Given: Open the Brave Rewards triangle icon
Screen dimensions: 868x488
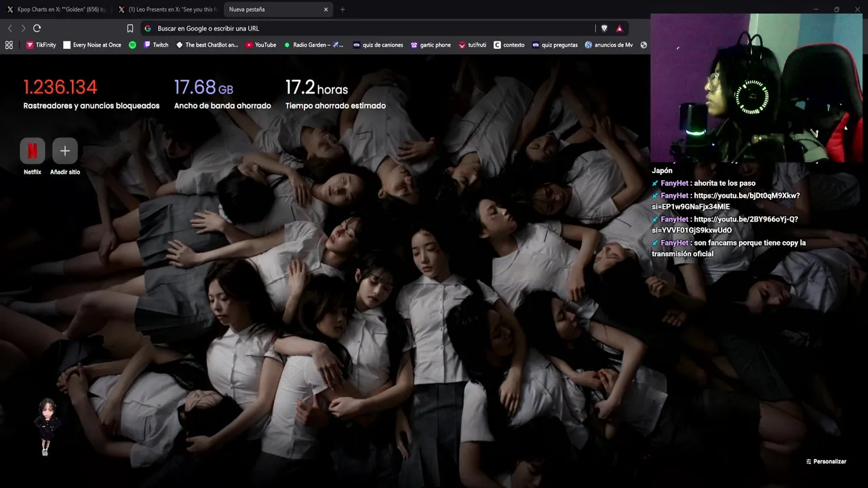Looking at the screenshot, I should pos(619,28).
